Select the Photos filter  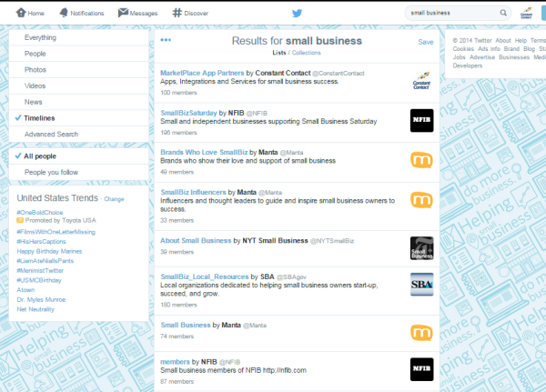coord(78,70)
